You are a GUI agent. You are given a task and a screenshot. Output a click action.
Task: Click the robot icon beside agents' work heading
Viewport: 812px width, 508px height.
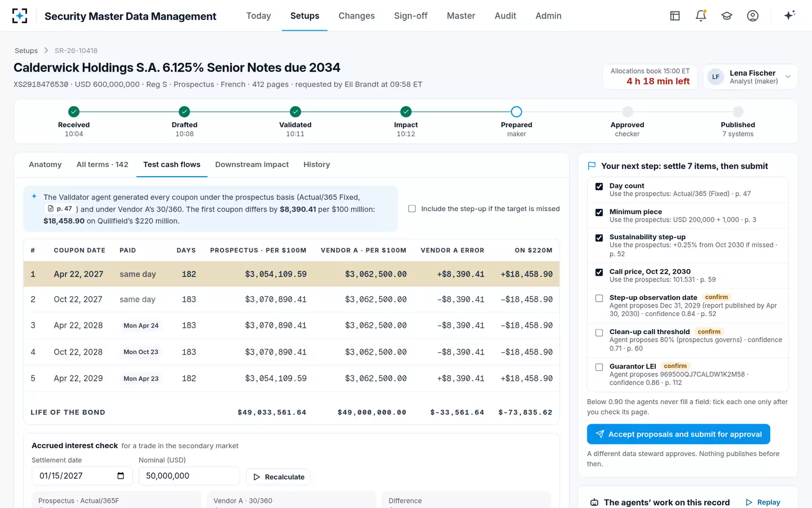click(594, 502)
